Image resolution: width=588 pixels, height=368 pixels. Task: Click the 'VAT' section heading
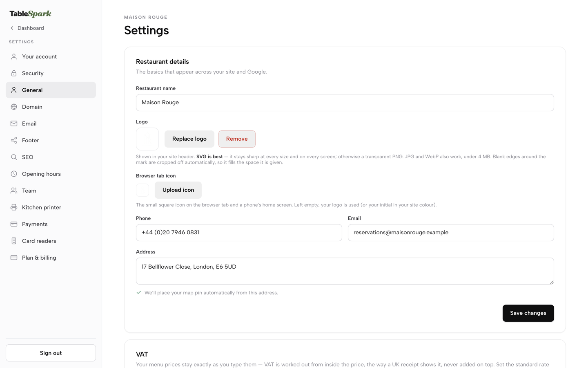142,355
